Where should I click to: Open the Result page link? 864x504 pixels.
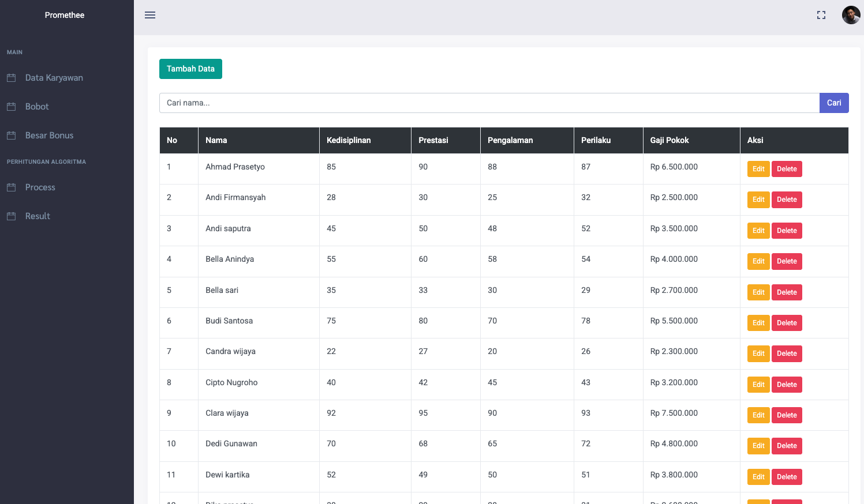(x=38, y=216)
